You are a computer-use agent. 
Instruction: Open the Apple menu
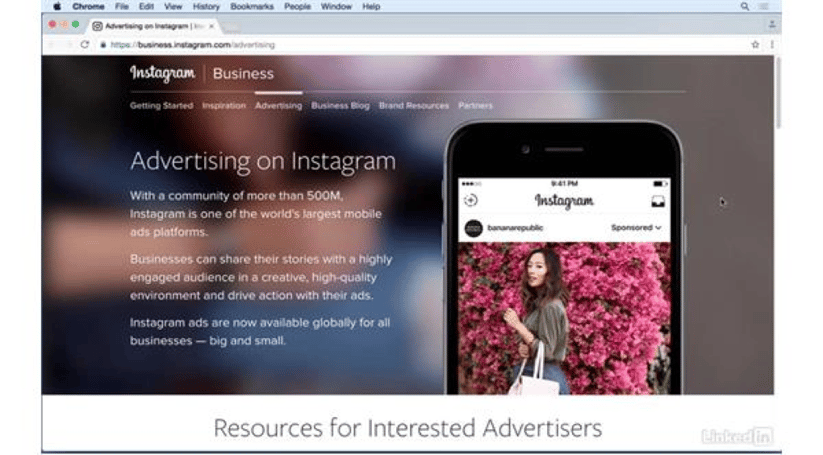(57, 6)
